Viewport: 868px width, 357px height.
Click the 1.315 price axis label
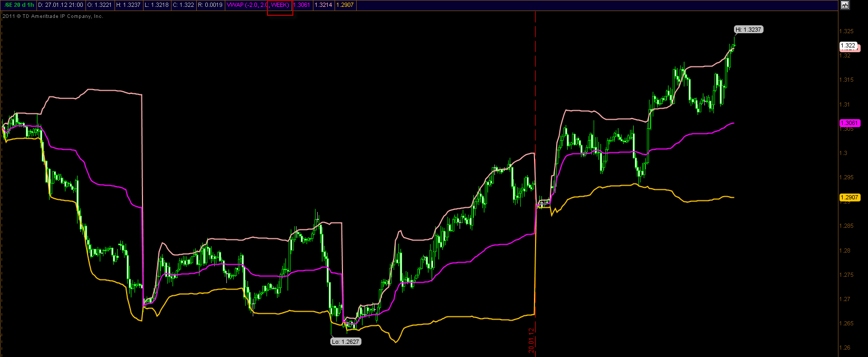pos(846,80)
